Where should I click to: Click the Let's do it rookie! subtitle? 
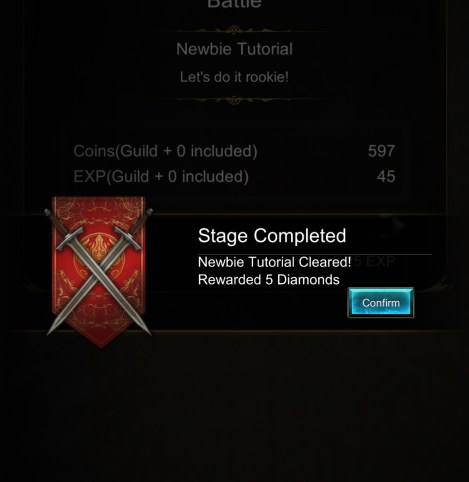234,77
